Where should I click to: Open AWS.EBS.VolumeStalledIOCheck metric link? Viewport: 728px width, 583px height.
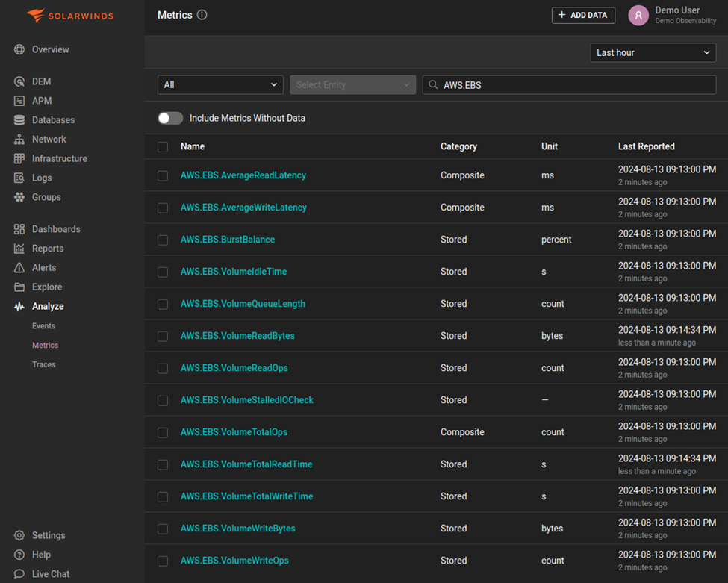click(x=247, y=400)
